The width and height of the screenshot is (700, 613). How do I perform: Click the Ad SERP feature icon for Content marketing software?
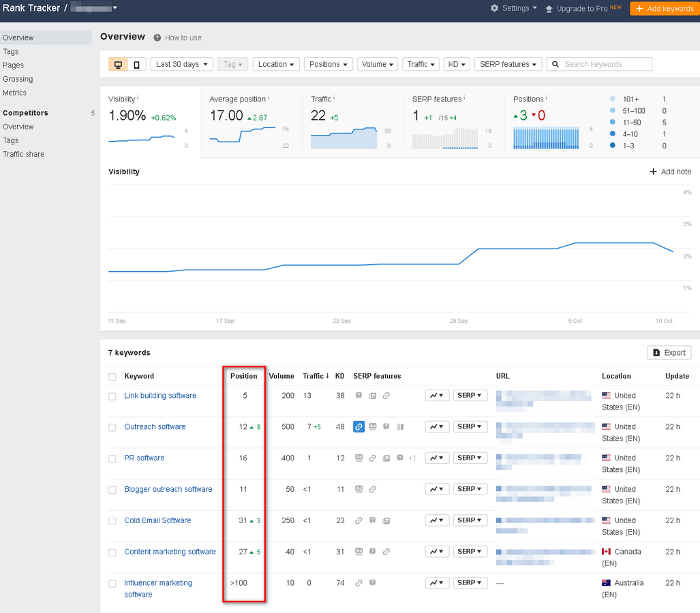tap(359, 552)
